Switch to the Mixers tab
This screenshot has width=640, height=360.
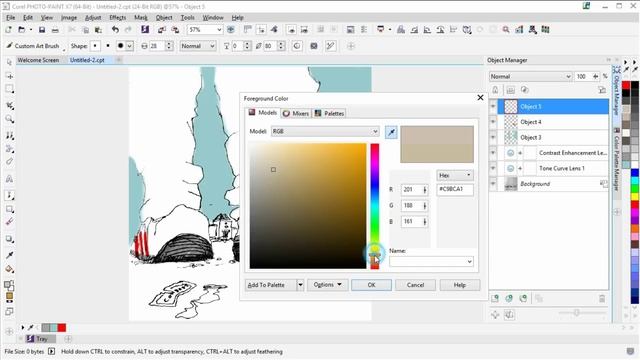(x=296, y=113)
